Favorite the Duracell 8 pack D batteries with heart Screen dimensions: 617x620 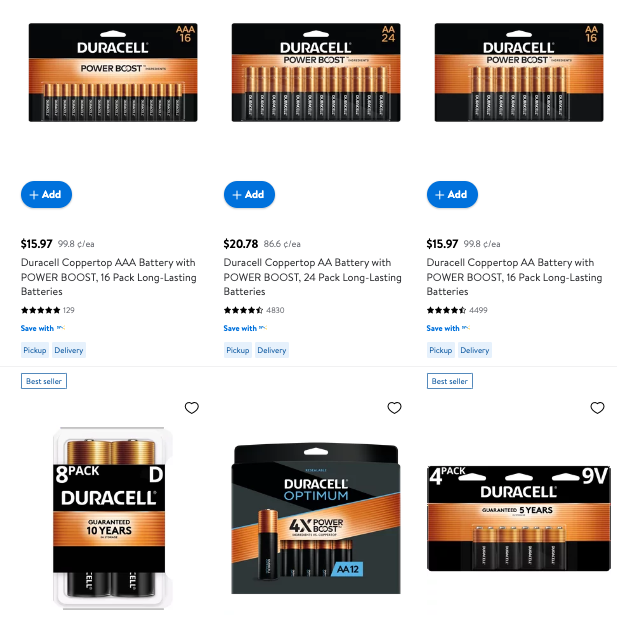pyautogui.click(x=192, y=408)
